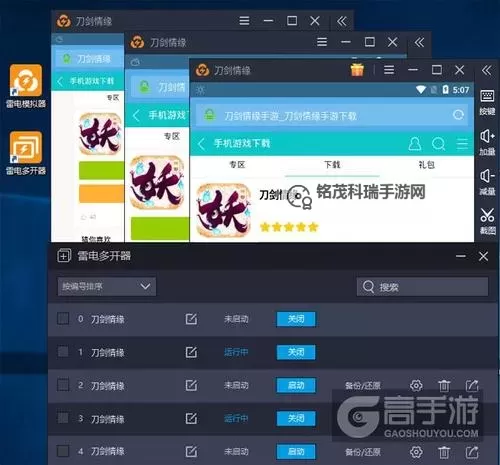Click 启动 button for instance 2
500x465 pixels.
tap(296, 385)
